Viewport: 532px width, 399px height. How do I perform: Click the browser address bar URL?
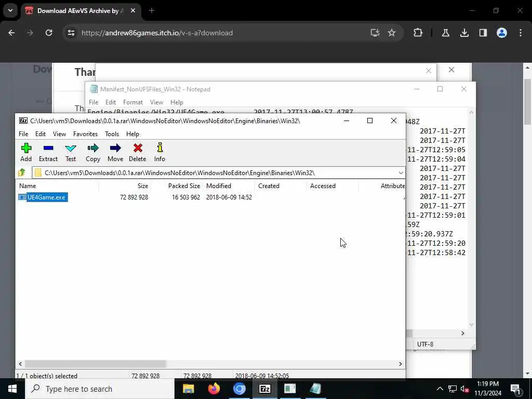click(x=157, y=33)
